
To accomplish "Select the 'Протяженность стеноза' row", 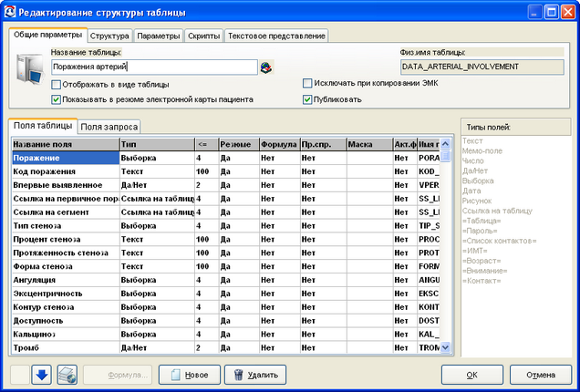I will [x=226, y=253].
